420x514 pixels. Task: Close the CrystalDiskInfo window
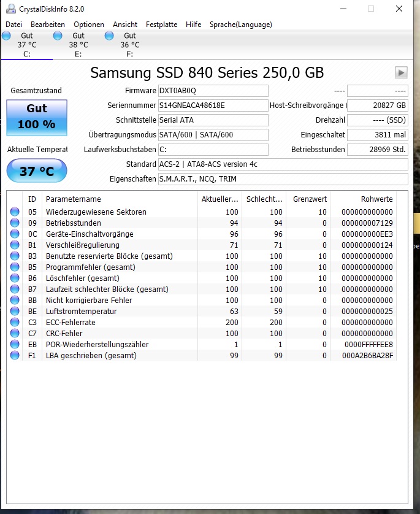coord(399,9)
